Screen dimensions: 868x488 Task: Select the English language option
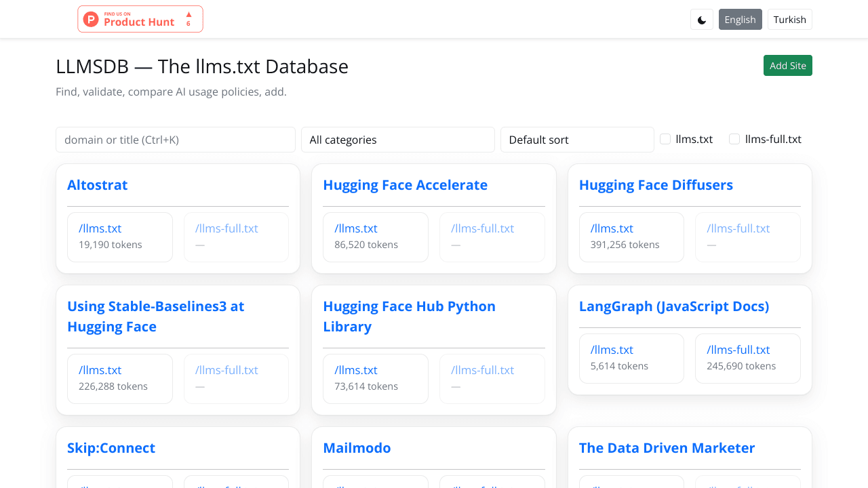coord(740,20)
